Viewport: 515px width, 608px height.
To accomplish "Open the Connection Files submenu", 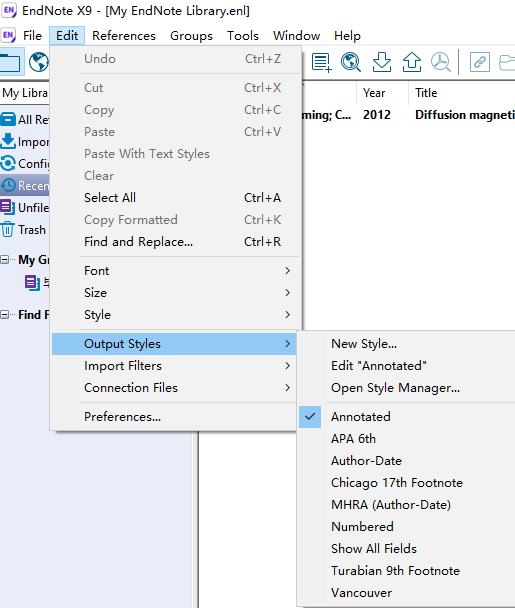I will [x=174, y=388].
